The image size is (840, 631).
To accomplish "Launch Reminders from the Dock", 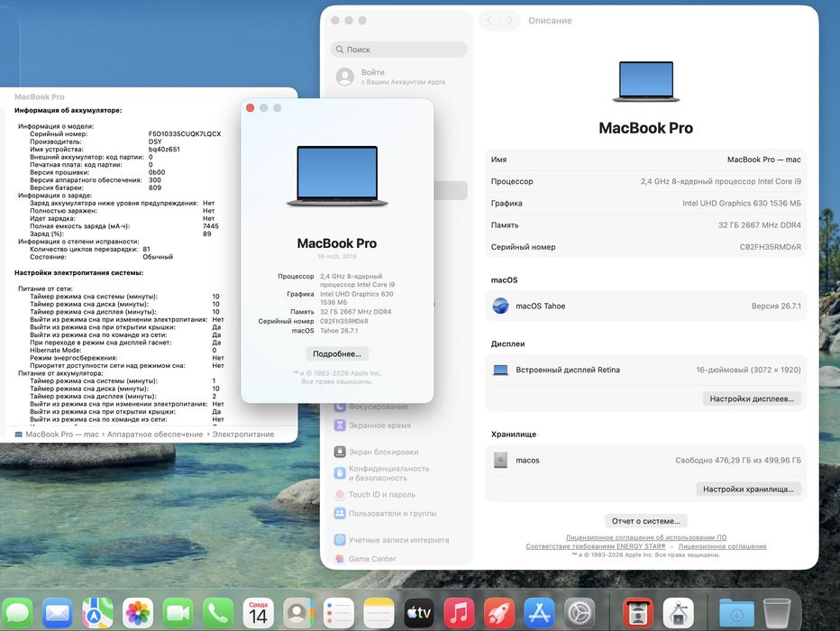I will [x=339, y=613].
